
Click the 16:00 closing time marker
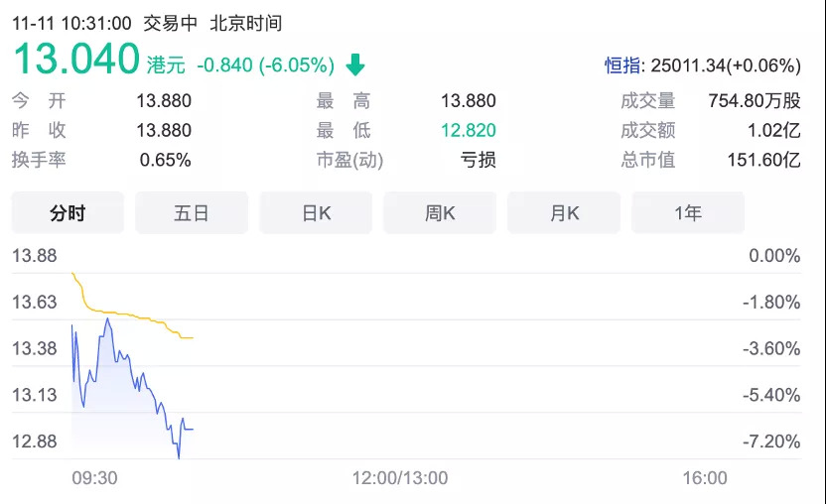(704, 478)
